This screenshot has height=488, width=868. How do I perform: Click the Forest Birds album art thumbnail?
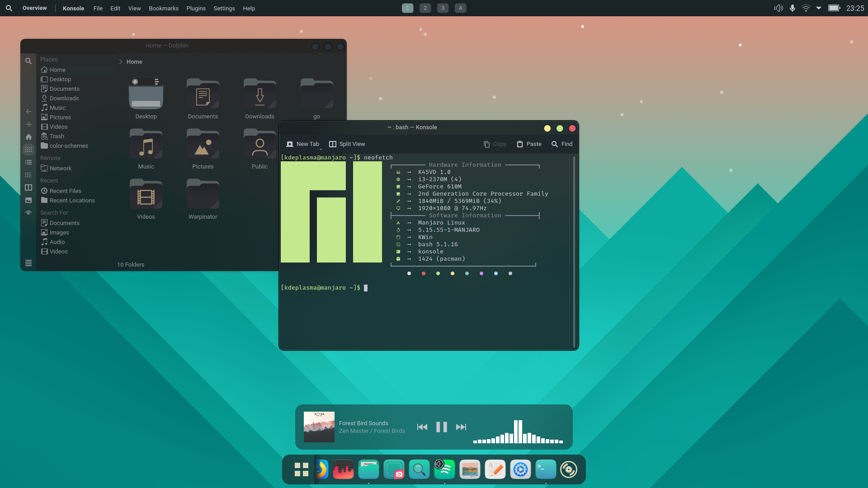click(x=319, y=427)
